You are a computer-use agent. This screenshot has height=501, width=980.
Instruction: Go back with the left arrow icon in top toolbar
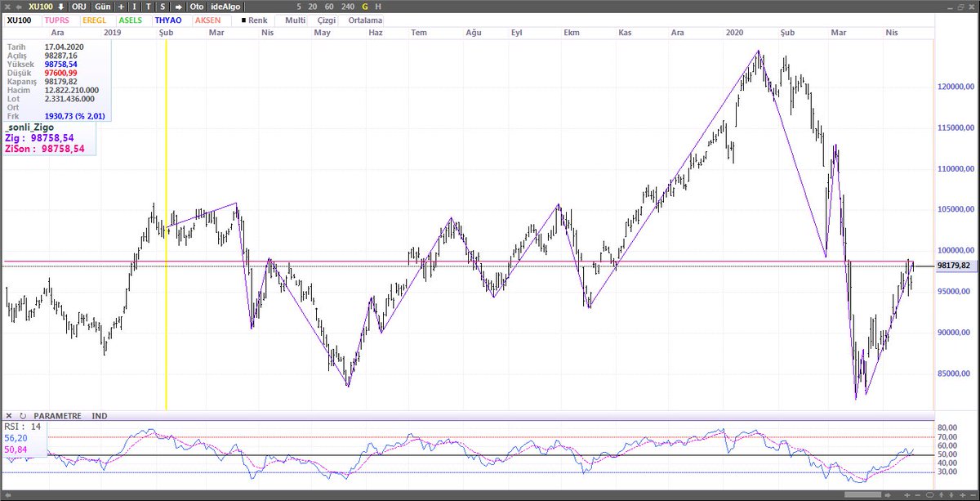[x=20, y=7]
